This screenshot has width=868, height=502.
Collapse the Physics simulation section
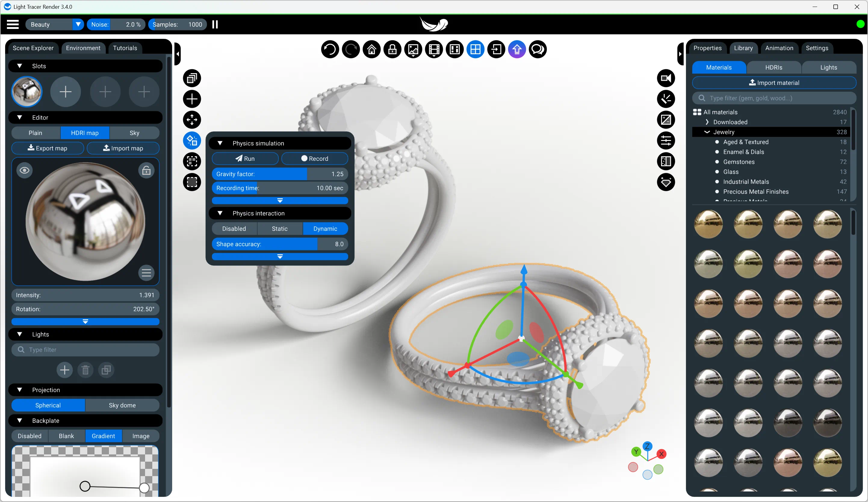pos(220,143)
